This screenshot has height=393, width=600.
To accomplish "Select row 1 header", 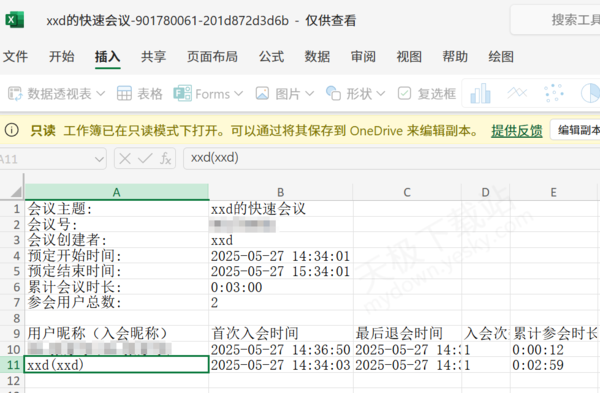I will pos(12,209).
